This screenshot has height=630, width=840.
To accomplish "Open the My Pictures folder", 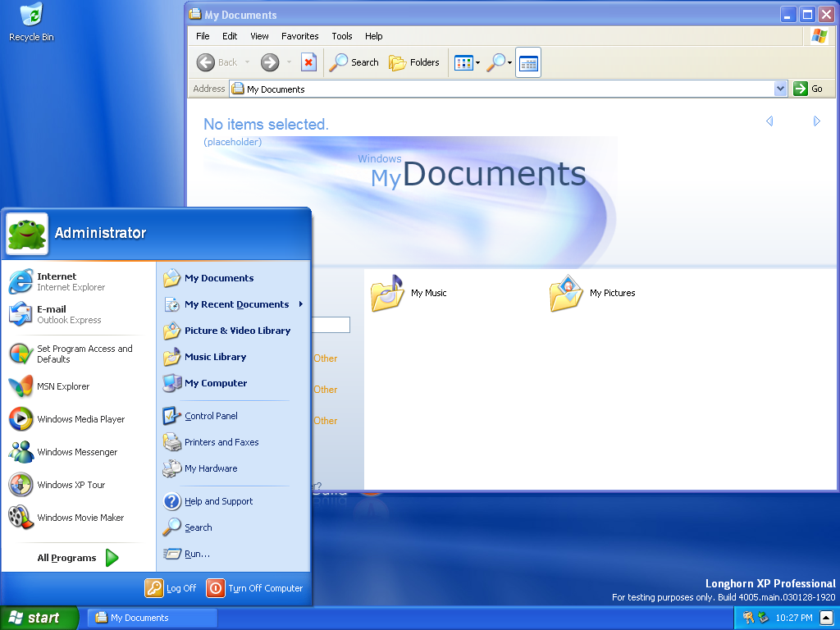I will pyautogui.click(x=592, y=294).
